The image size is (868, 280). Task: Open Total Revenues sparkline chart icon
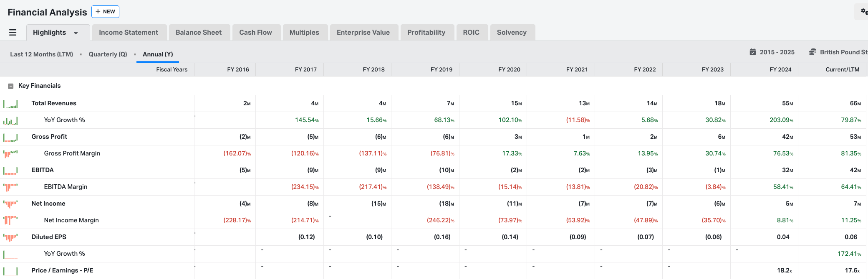10,104
